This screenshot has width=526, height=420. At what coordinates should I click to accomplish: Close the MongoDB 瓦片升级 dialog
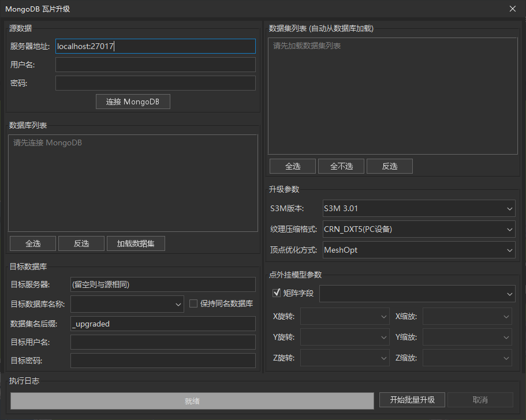click(512, 9)
